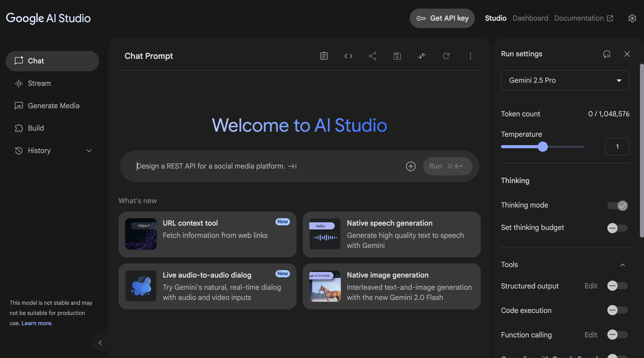Viewport: 644px width, 358px height.
Task: Enable Structured output toggle
Action: coord(617,286)
